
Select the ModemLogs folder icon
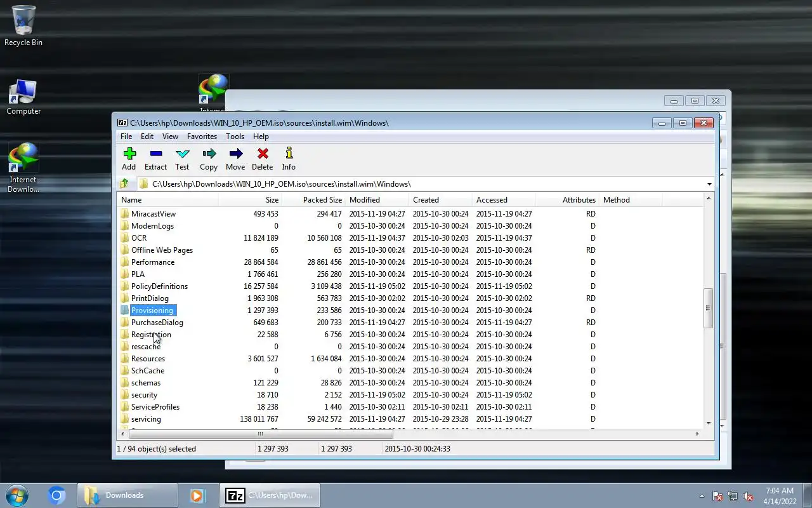(x=124, y=226)
